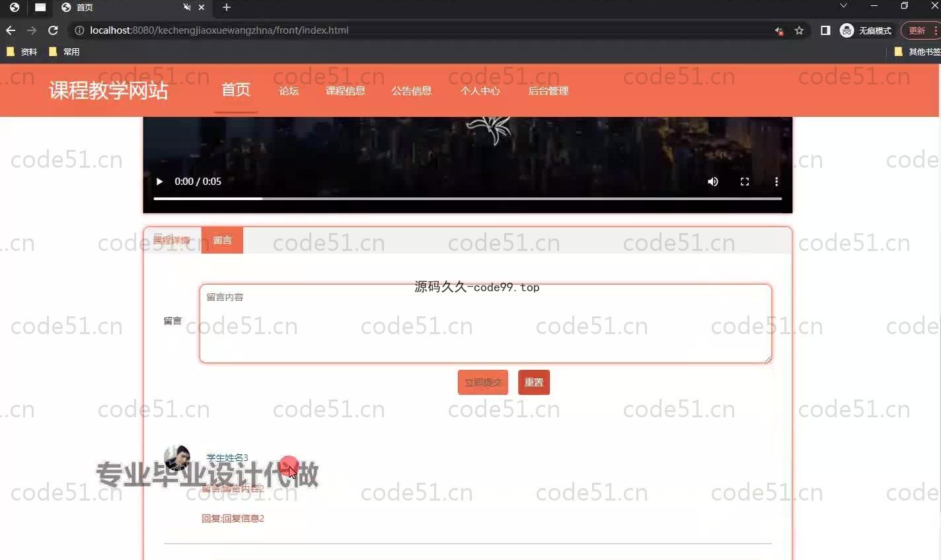Open video in fullscreen

pyautogui.click(x=745, y=182)
